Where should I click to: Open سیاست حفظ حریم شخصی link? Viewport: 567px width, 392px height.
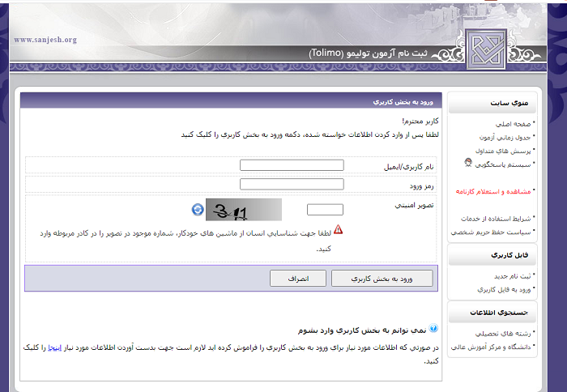click(x=491, y=232)
